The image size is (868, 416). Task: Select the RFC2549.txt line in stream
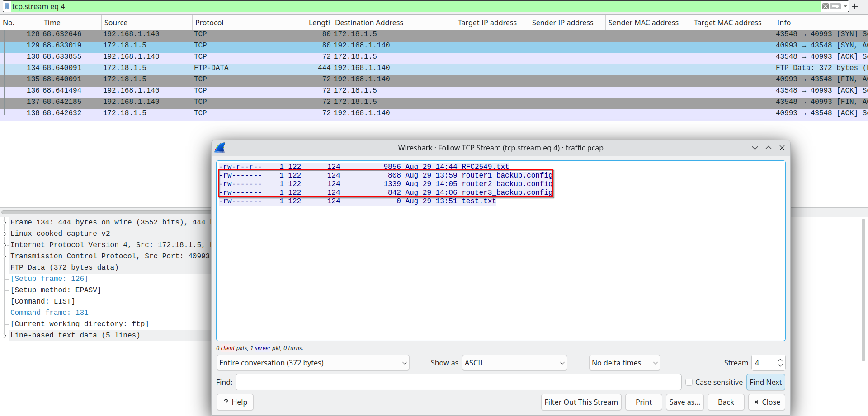tap(364, 167)
